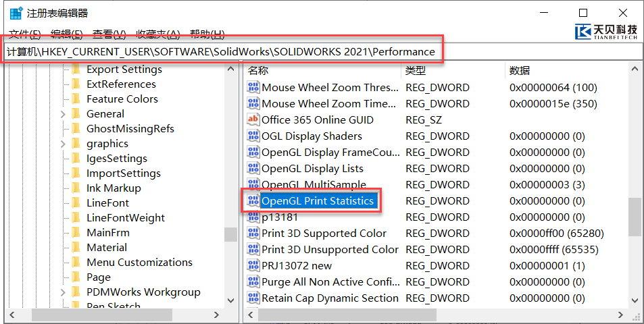Open the 编辑(E) menu

click(67, 34)
